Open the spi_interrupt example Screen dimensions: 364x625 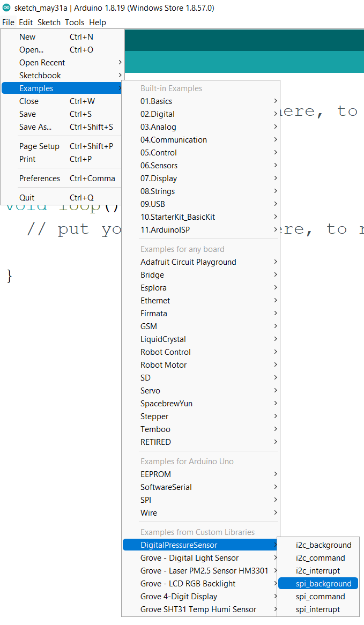[x=318, y=609]
